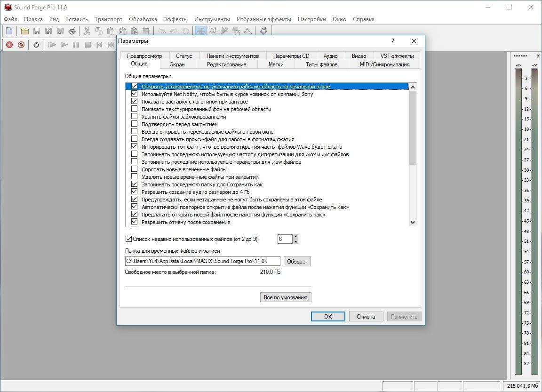Viewport: 542px width, 392px height.
Task: Click the Undo toolbar icon
Action: pos(162,31)
